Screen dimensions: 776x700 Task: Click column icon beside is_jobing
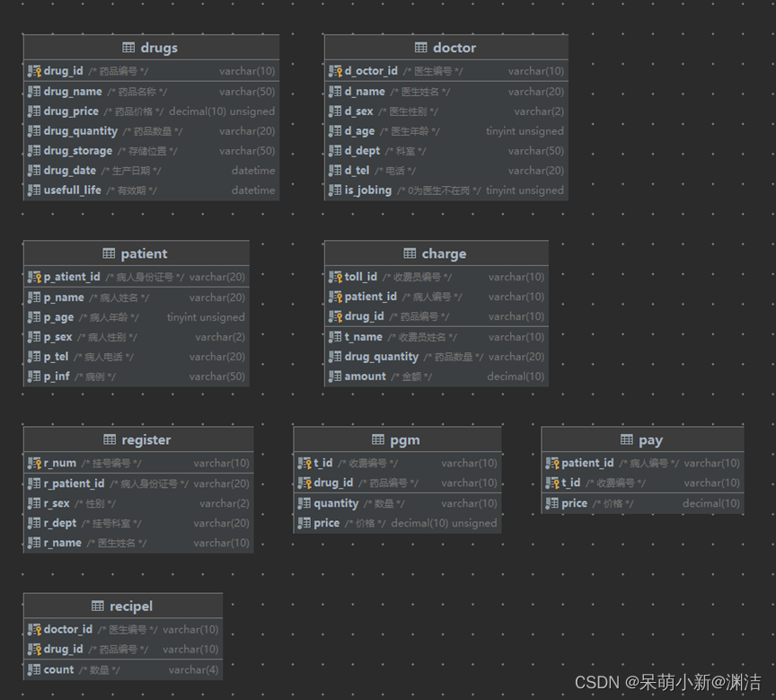(x=335, y=191)
